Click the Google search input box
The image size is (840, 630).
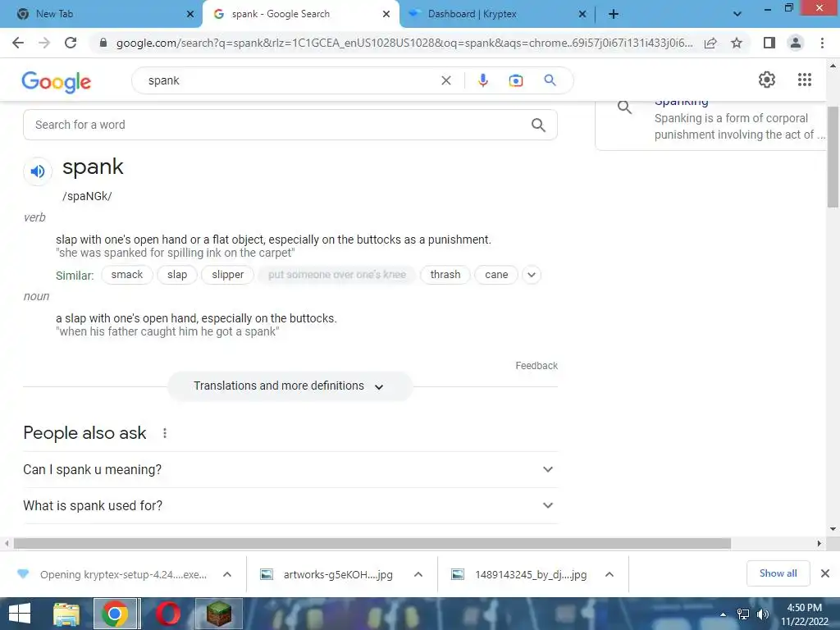(x=290, y=80)
